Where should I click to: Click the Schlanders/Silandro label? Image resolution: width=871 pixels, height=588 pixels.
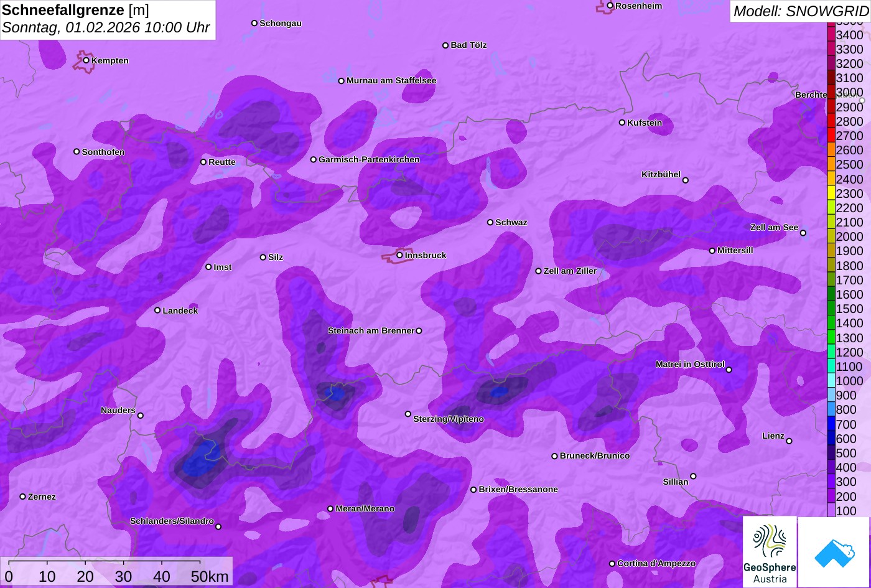tap(172, 521)
